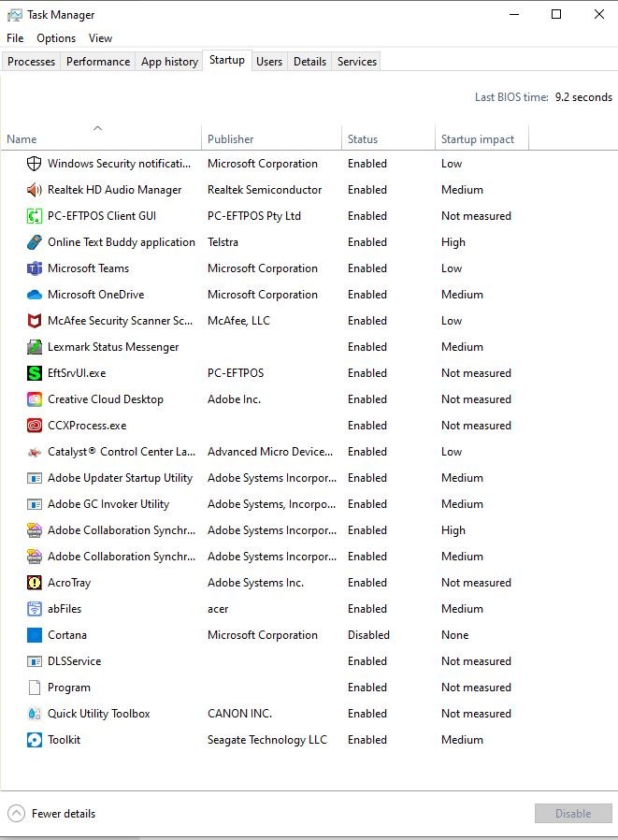Click the PC-EFTPOS Client GUI icon

tap(35, 216)
